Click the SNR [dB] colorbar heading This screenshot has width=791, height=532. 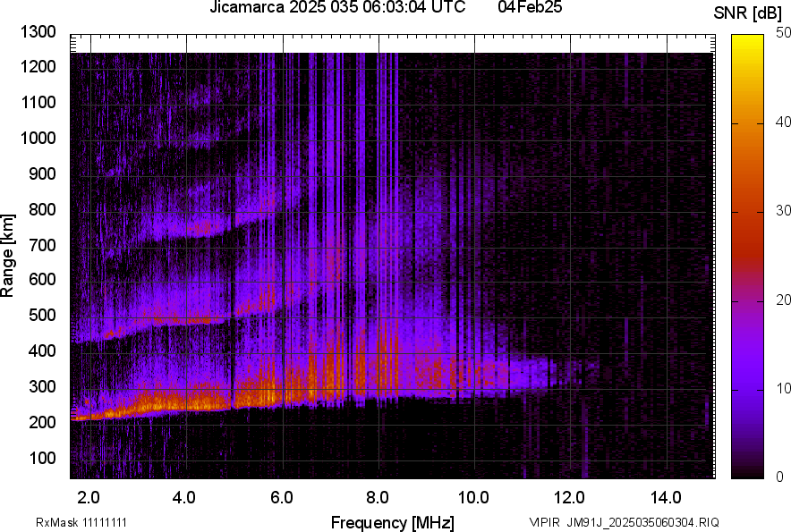[x=750, y=13]
